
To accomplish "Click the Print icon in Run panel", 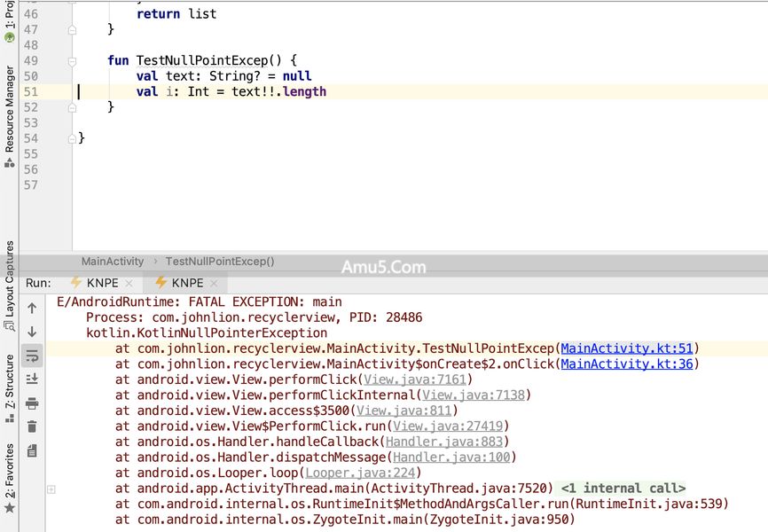I will (x=32, y=403).
